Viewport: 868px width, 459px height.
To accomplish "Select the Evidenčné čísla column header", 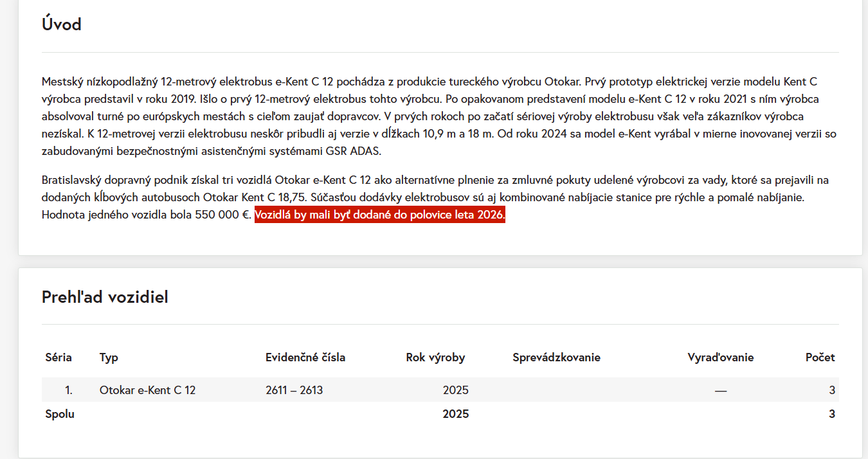I will 305,357.
